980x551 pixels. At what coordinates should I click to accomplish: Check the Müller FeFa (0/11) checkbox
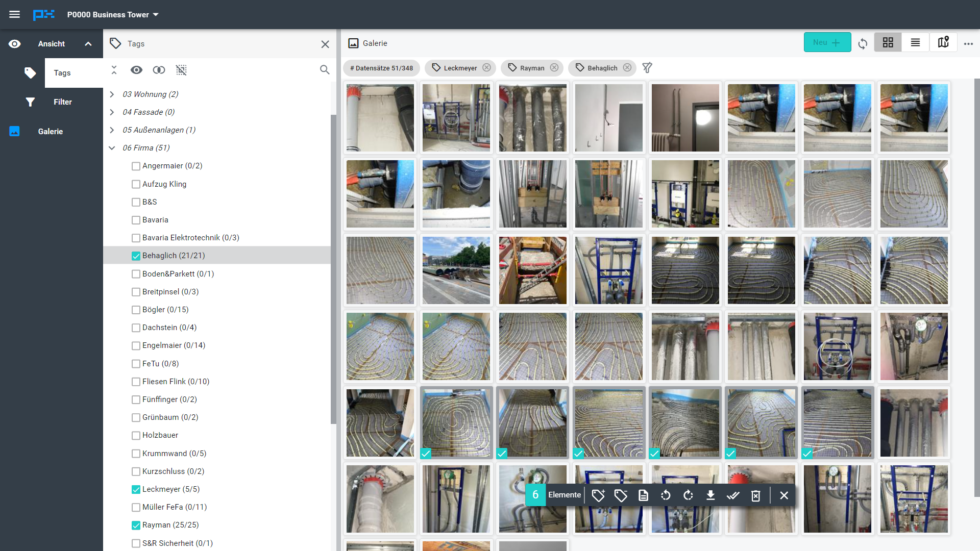[136, 508]
